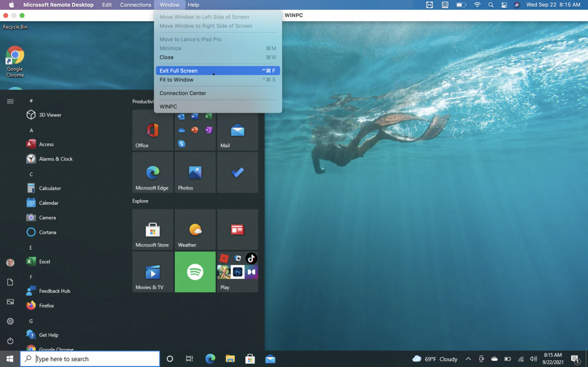Open the Microsoft Remote Desktop app menu
The height and width of the screenshot is (367, 588).
click(x=58, y=5)
